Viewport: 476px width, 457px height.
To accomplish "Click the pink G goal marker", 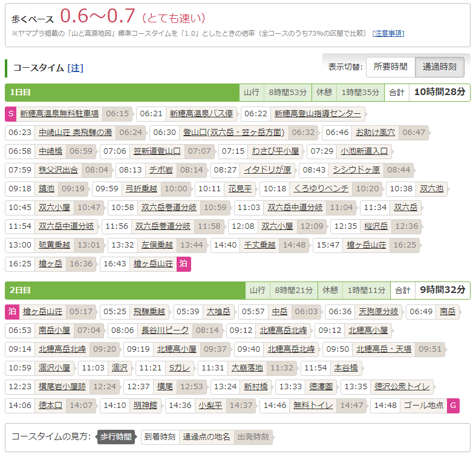I will 453,406.
